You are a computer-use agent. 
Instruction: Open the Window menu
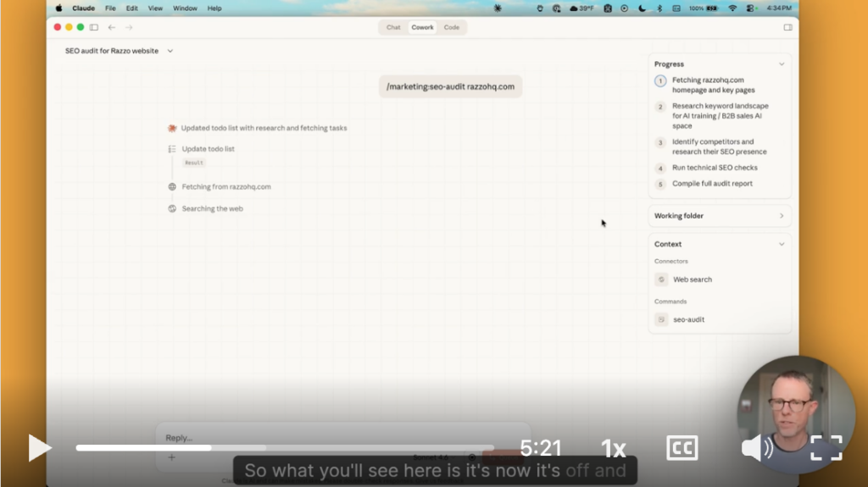[x=185, y=8]
